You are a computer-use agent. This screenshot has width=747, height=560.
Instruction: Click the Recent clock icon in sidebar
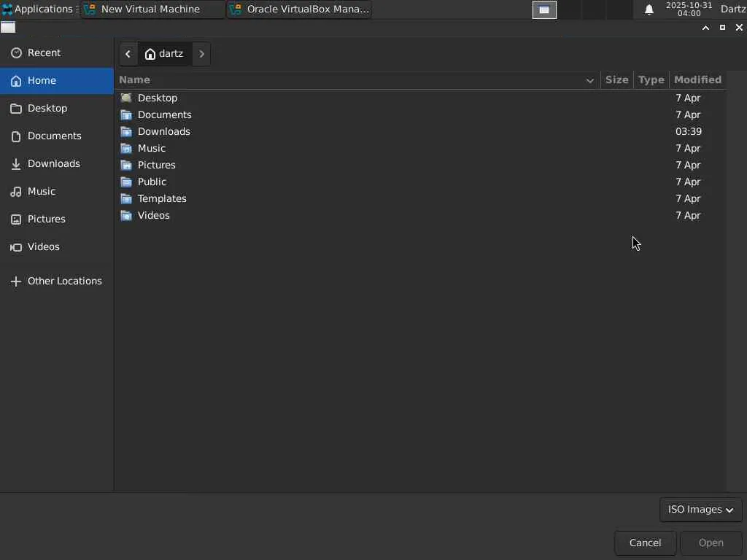[x=16, y=52]
